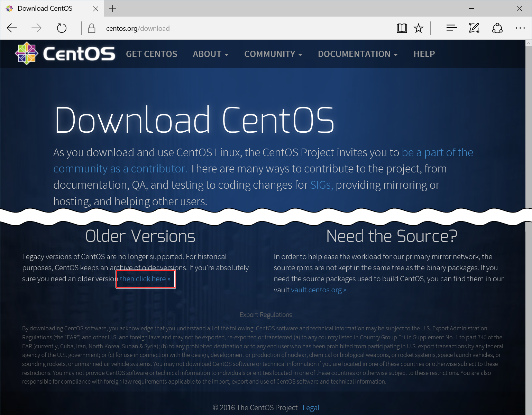Maximize the browser window

click(495, 8)
